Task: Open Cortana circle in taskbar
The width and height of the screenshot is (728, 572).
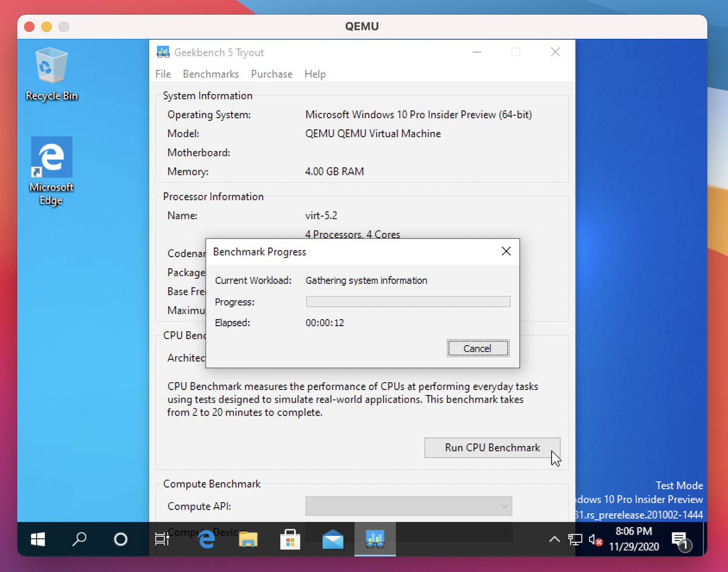Action: pyautogui.click(x=121, y=539)
